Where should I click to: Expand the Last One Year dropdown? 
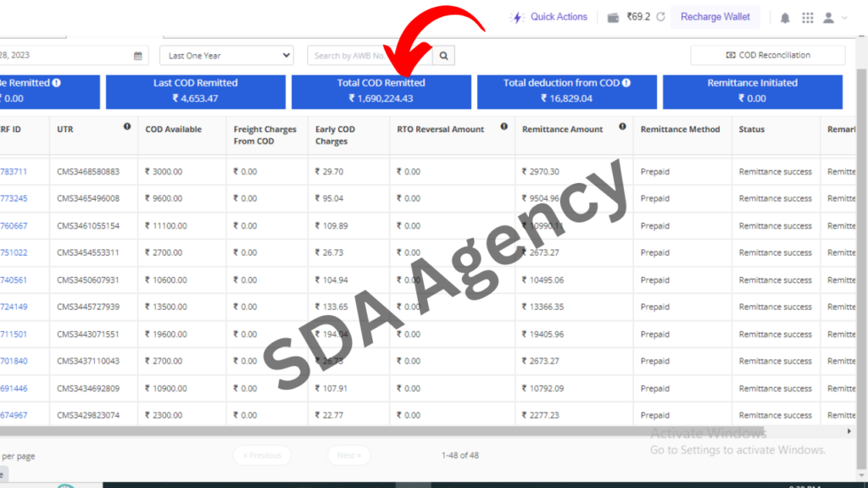pyautogui.click(x=226, y=56)
